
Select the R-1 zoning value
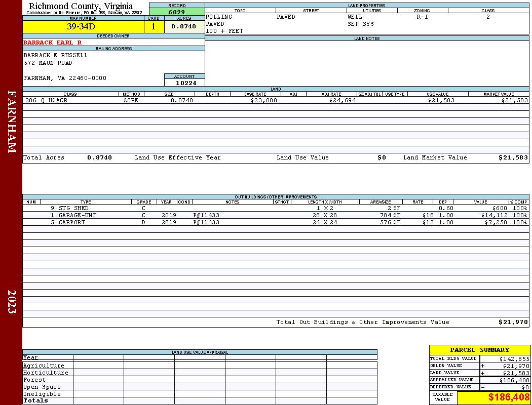click(422, 17)
